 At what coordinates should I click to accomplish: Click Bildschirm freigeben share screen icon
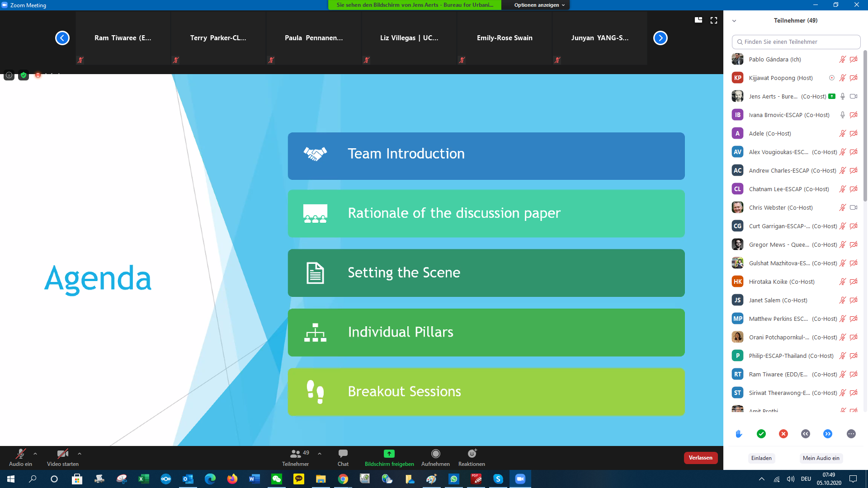(x=389, y=454)
